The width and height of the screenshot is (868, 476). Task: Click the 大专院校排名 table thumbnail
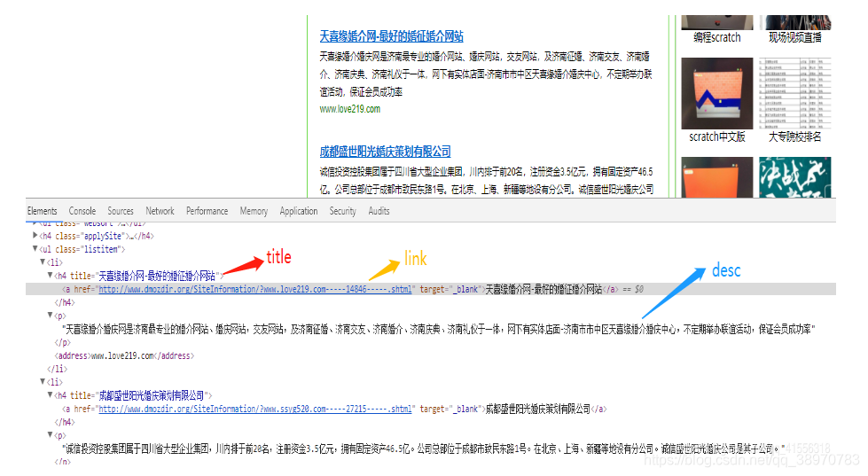coord(795,93)
